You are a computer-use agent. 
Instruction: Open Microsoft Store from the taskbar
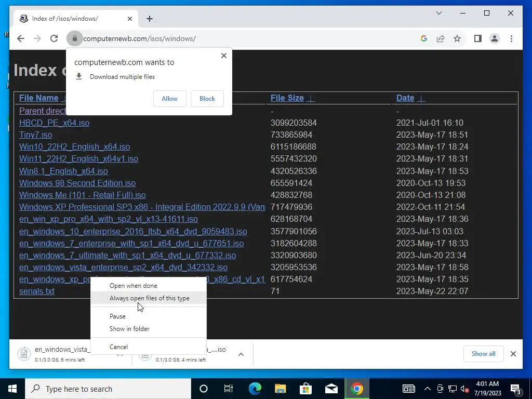(x=305, y=389)
